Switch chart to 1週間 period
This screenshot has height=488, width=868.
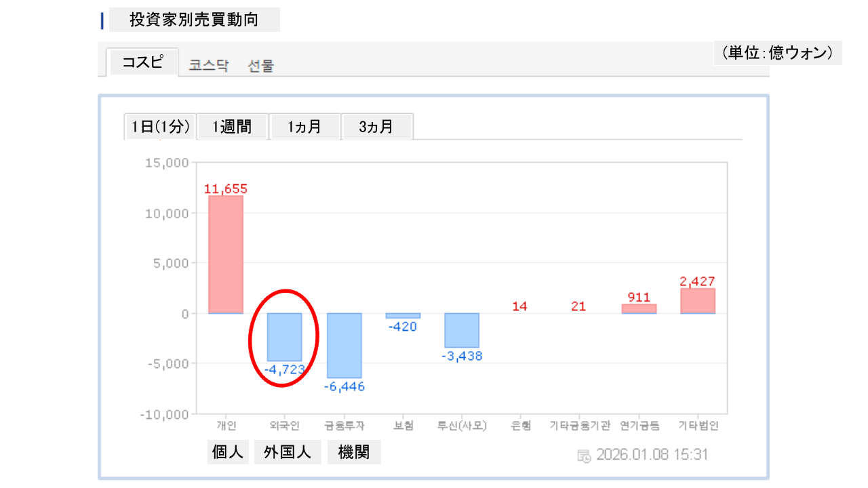(x=232, y=127)
